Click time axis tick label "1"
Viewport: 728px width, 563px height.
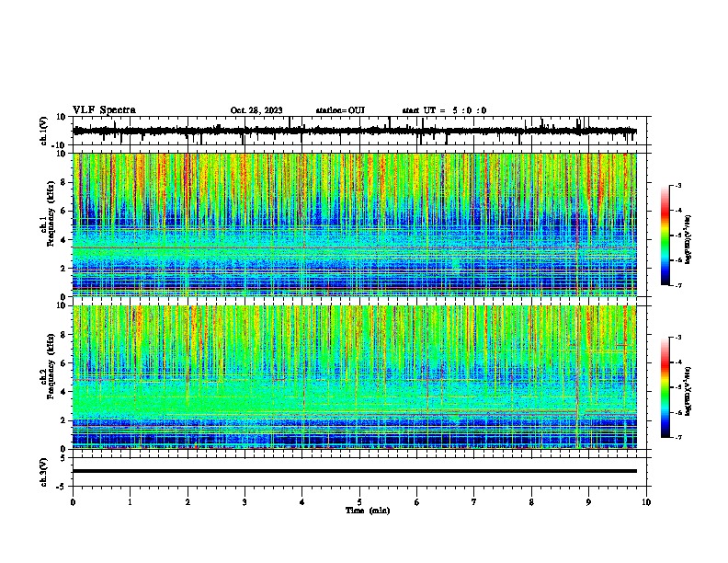click(x=131, y=502)
